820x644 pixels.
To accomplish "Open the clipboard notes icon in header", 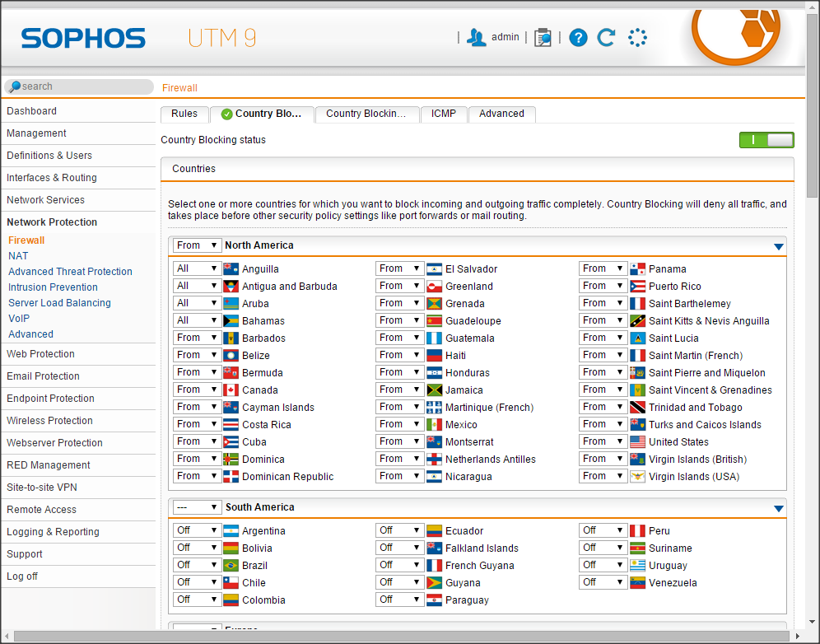I will pyautogui.click(x=543, y=38).
